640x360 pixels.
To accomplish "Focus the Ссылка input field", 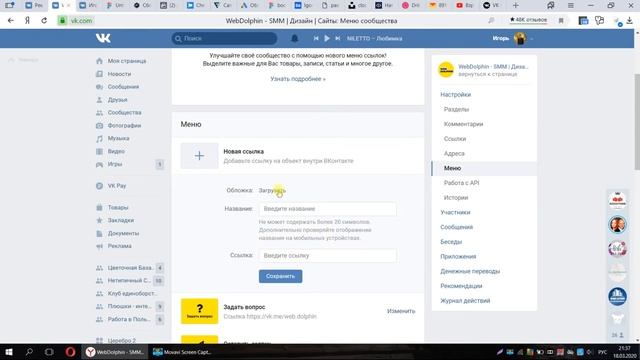I will point(327,256).
